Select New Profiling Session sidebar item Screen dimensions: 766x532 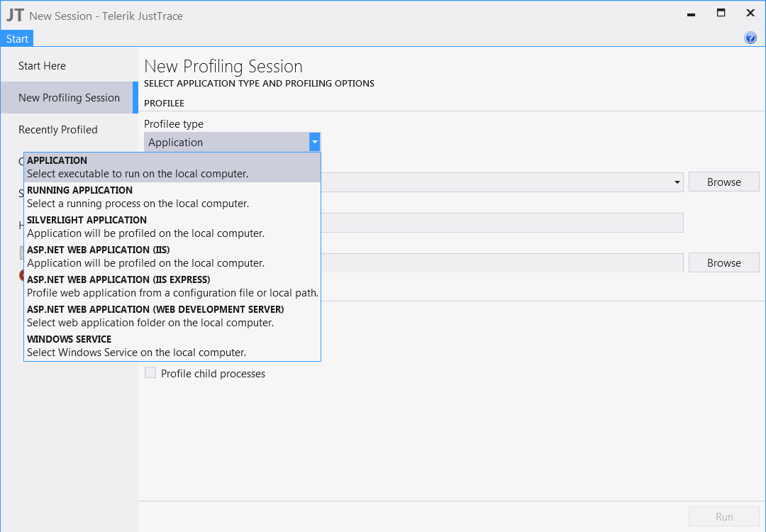tap(69, 98)
